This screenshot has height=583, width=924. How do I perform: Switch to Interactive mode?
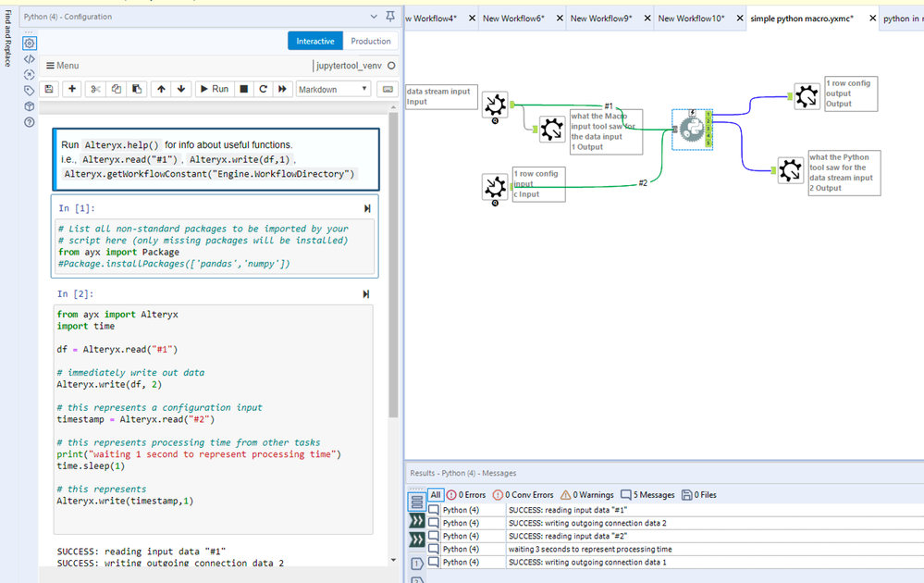[315, 41]
